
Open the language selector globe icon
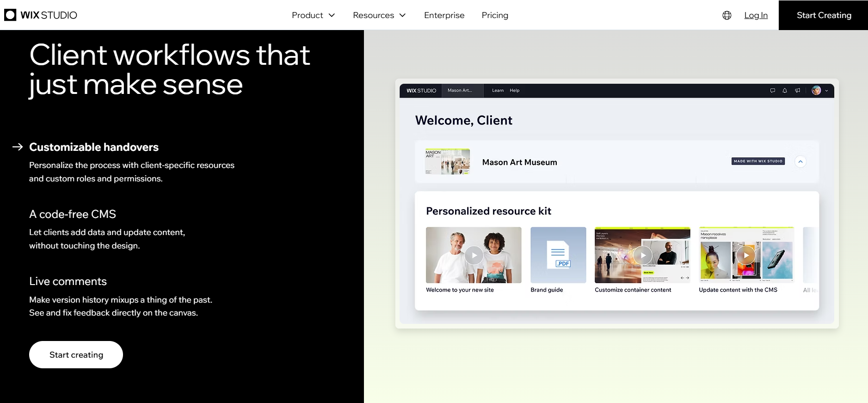point(727,15)
